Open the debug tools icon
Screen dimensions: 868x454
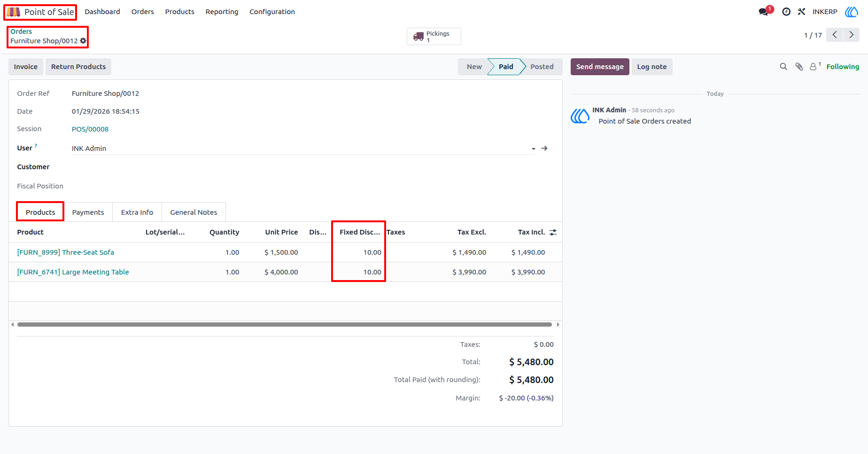tap(801, 12)
